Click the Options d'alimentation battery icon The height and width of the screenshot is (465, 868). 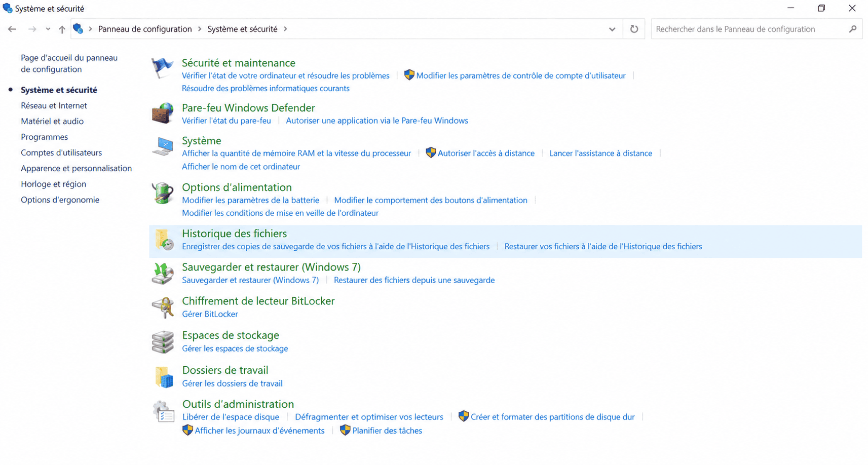tap(163, 193)
